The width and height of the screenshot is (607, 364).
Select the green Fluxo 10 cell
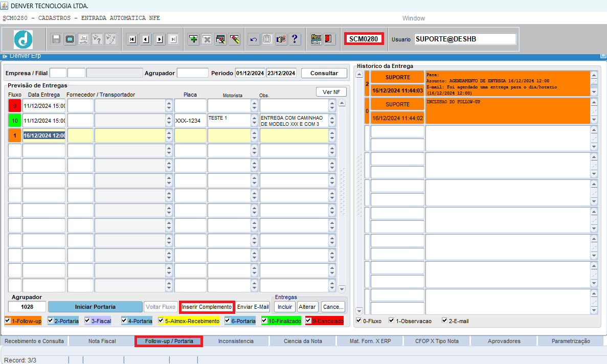pos(15,121)
